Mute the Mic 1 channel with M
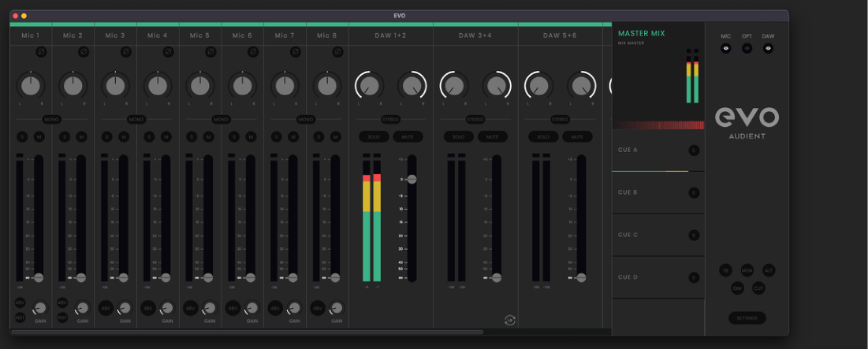 pyautogui.click(x=39, y=136)
